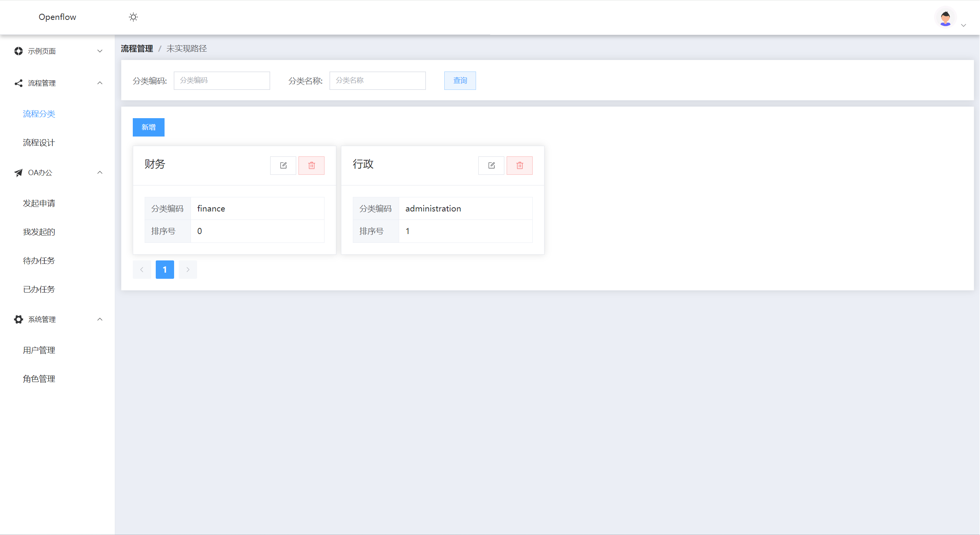Image resolution: width=980 pixels, height=535 pixels.
Task: Click the 示例页面 lifebuoy icon
Action: (x=18, y=51)
